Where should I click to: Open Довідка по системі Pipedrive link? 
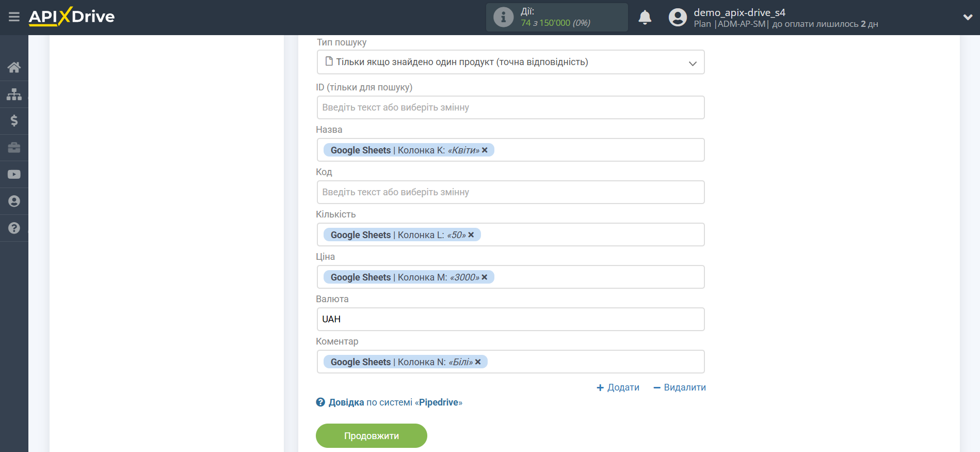[x=395, y=402]
